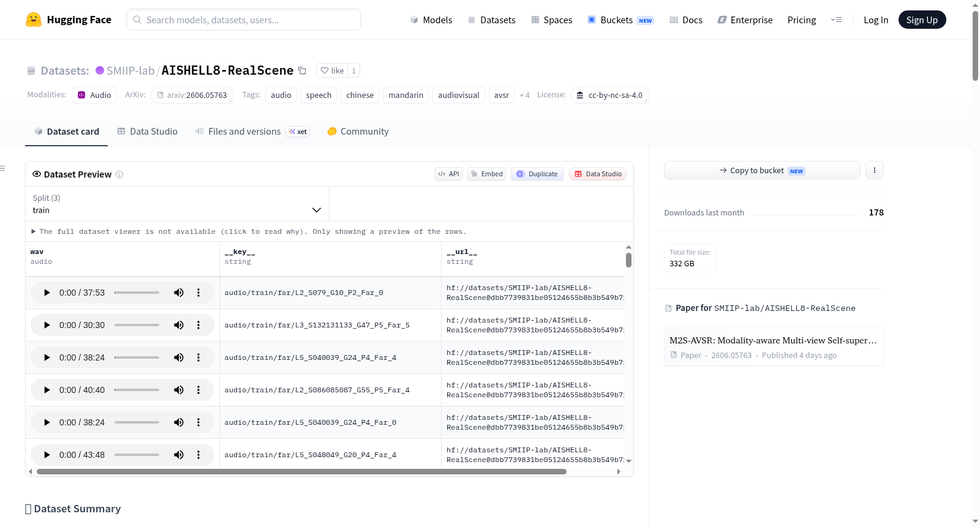Open more options for L5_S040039_G24_P4_Far_0 audio
The width and height of the screenshot is (980, 527).
198,422
